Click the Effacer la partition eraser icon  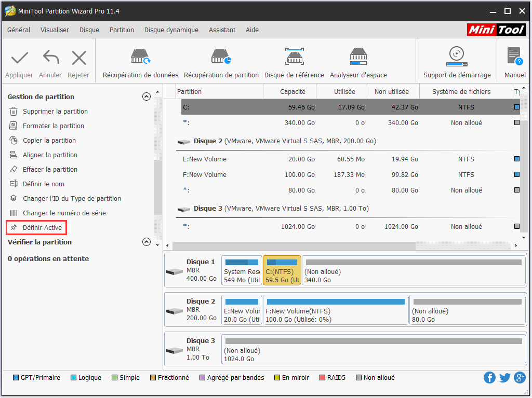tap(13, 169)
